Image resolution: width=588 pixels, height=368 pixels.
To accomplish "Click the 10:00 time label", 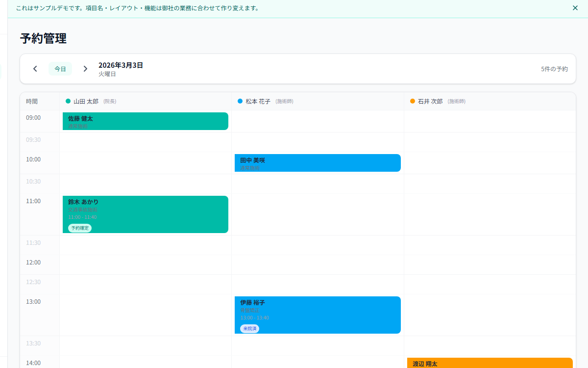I will coord(33,159).
